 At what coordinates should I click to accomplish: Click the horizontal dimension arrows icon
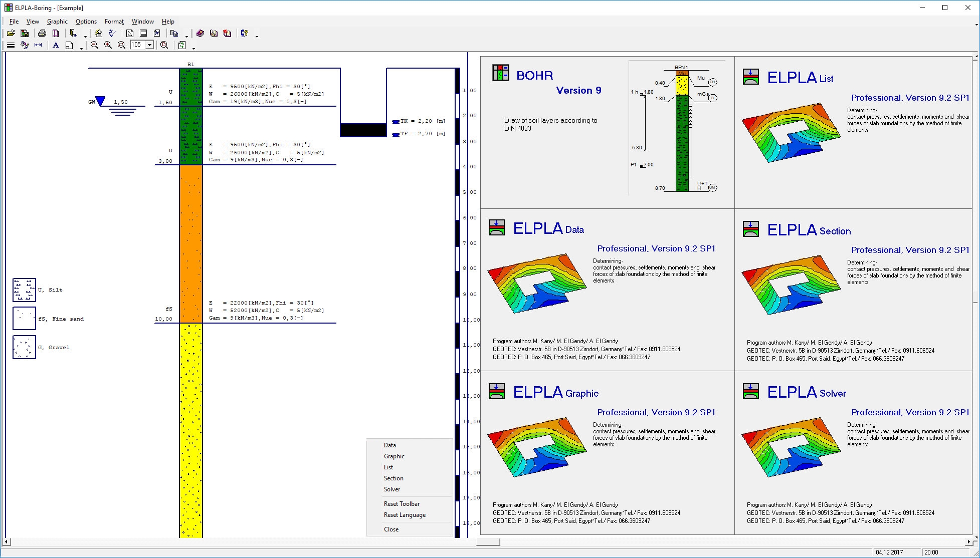click(x=38, y=45)
